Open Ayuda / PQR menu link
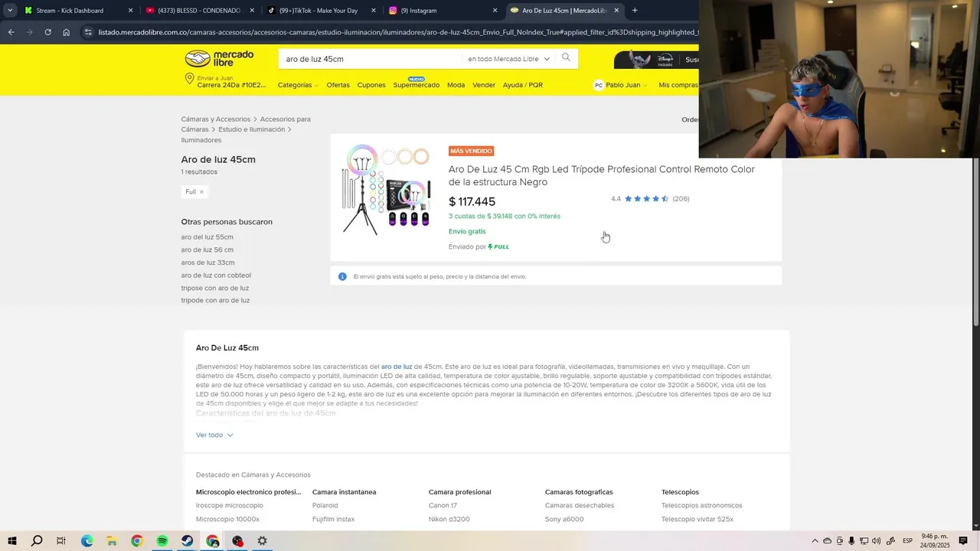 (x=523, y=85)
